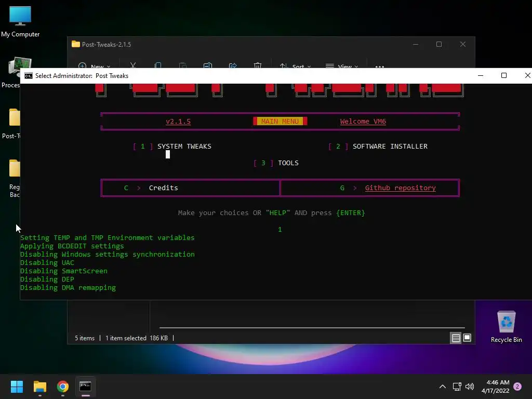This screenshot has width=532, height=399.
Task: Click the New button in File Explorer
Action: (x=94, y=66)
